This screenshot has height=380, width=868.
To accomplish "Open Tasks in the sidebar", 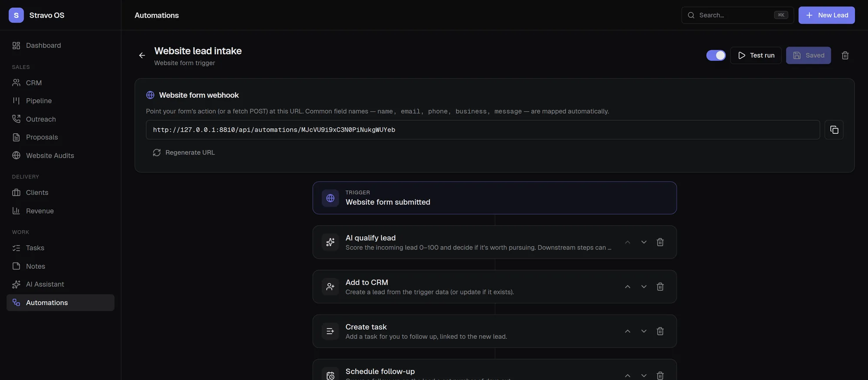I will pos(60,248).
